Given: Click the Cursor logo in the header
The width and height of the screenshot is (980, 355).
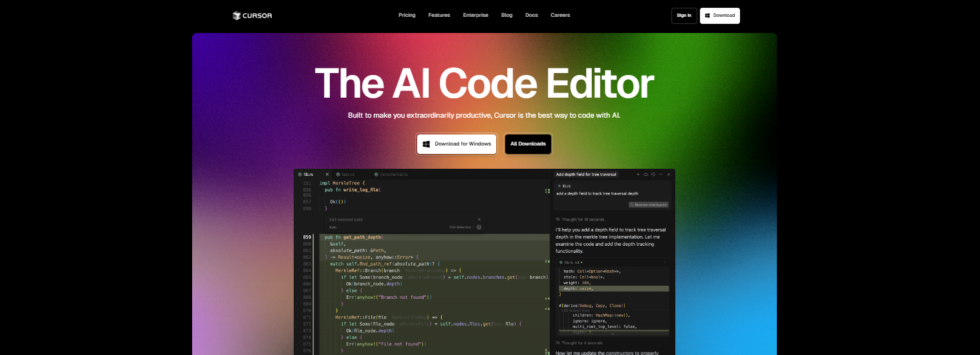Looking at the screenshot, I should pos(252,16).
